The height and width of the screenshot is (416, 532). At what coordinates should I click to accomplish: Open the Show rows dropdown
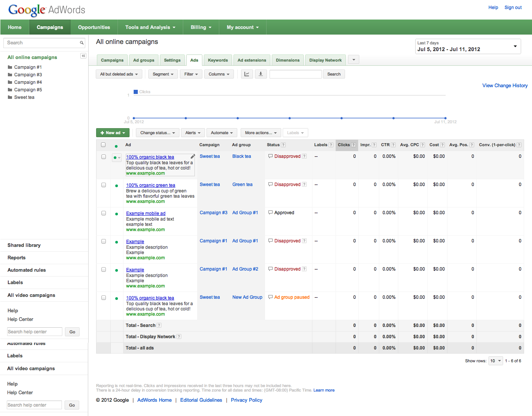tap(495, 361)
